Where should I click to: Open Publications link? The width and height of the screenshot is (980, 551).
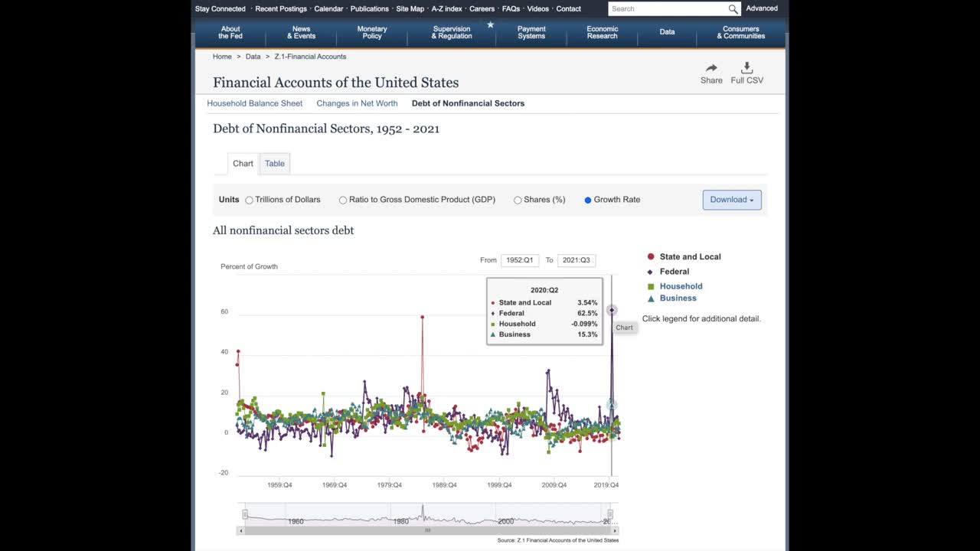pos(370,9)
